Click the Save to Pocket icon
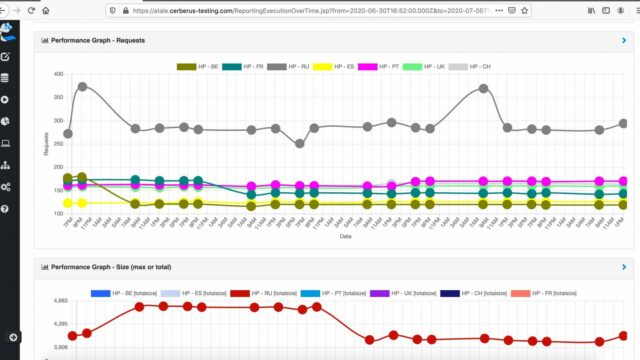The height and width of the screenshot is (360, 640). (x=512, y=11)
